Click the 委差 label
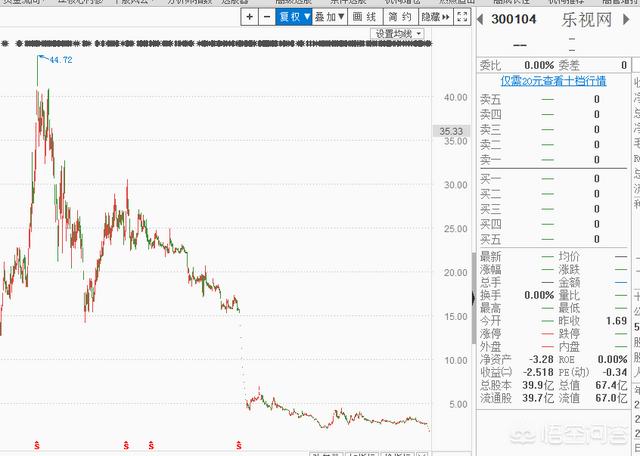Screen dimensions: 640x456 [569, 65]
